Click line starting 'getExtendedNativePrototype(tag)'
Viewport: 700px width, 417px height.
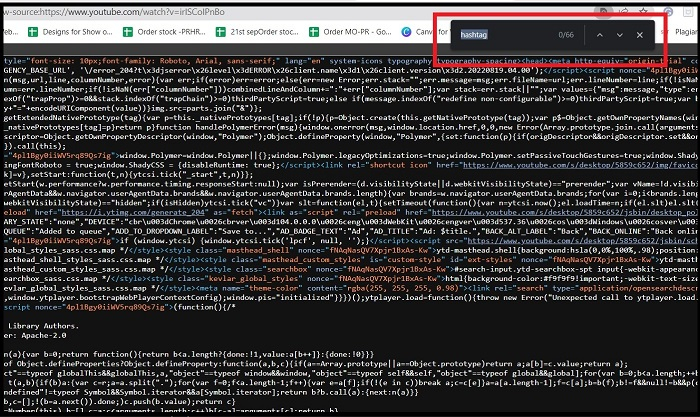point(350,118)
